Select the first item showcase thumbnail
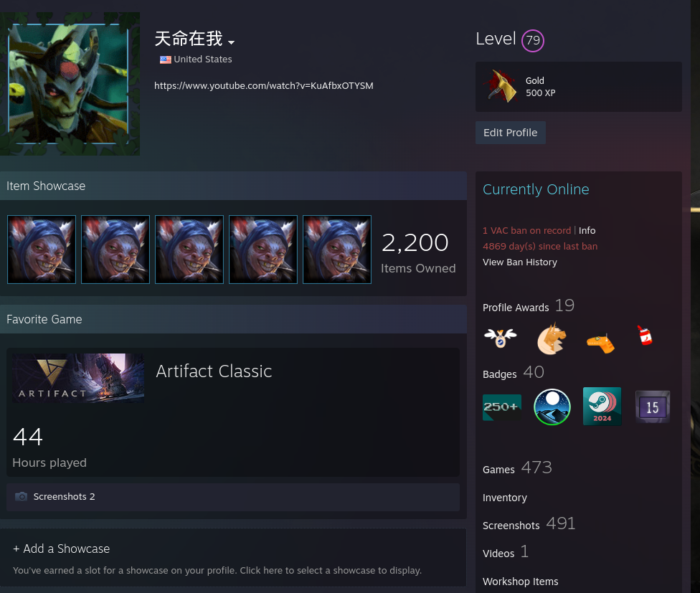The height and width of the screenshot is (593, 700). tap(42, 250)
